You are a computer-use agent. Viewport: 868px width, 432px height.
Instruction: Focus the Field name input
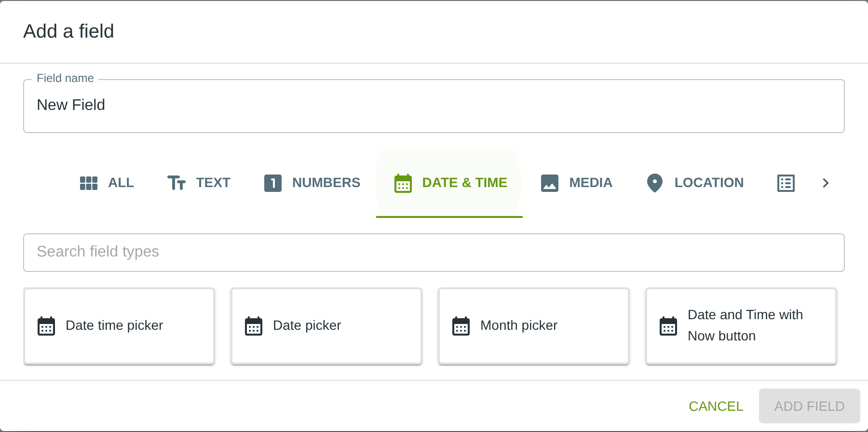(434, 106)
